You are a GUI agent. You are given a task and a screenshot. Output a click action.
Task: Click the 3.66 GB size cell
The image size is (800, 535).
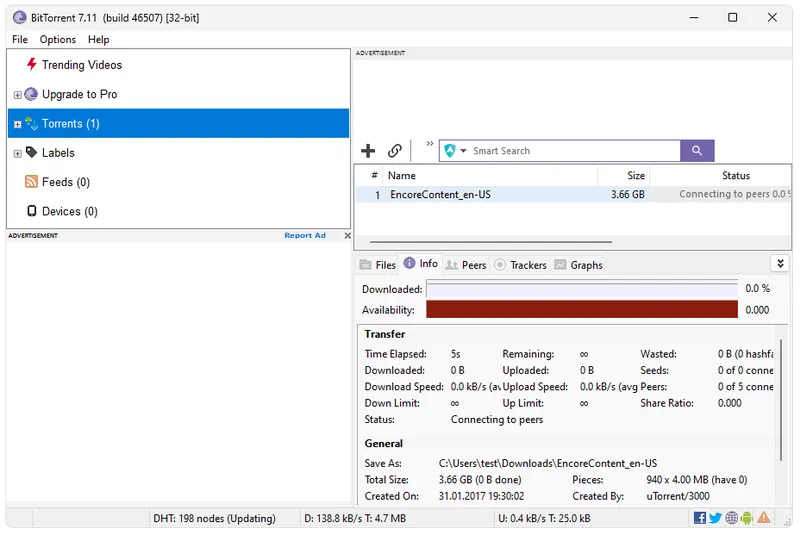click(628, 194)
